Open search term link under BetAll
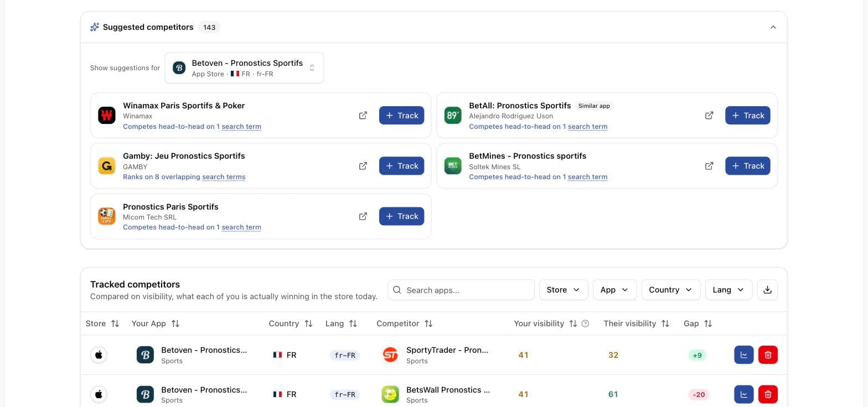Screen dimensions: 868x407 click(587, 127)
